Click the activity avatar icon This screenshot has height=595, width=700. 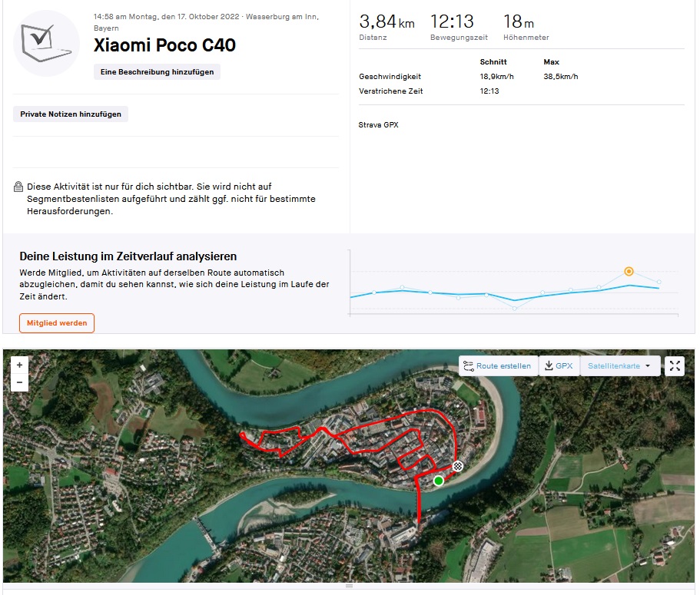click(46, 43)
